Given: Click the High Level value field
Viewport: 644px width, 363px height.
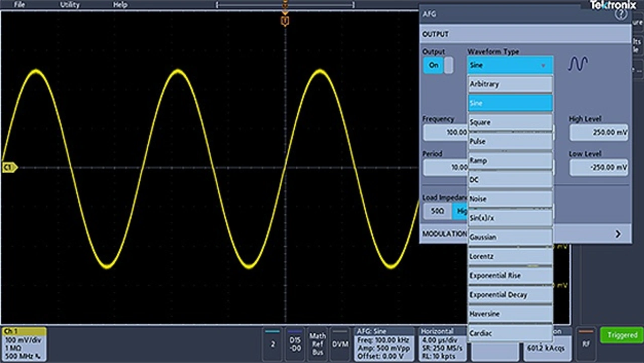Looking at the screenshot, I should pos(598,132).
